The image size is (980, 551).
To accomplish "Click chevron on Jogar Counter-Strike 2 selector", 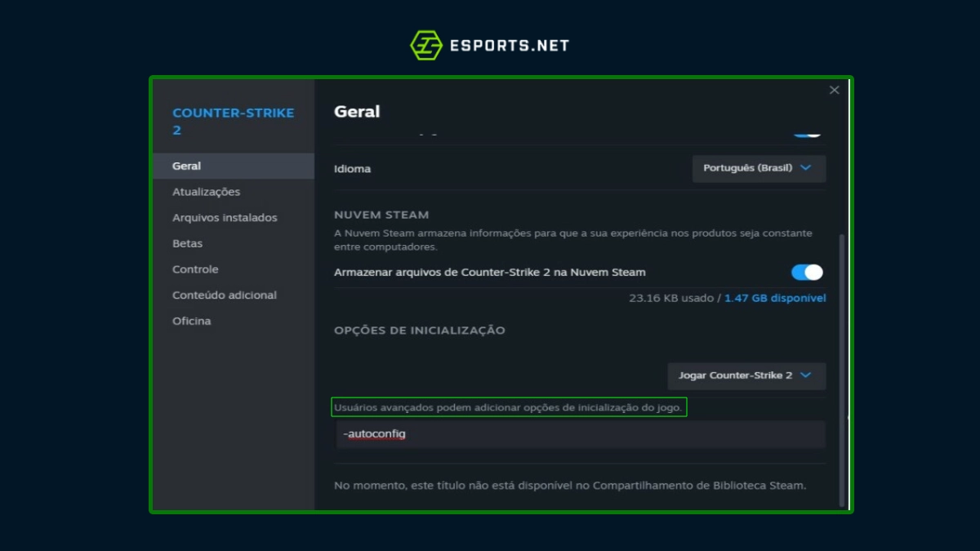I will [806, 375].
